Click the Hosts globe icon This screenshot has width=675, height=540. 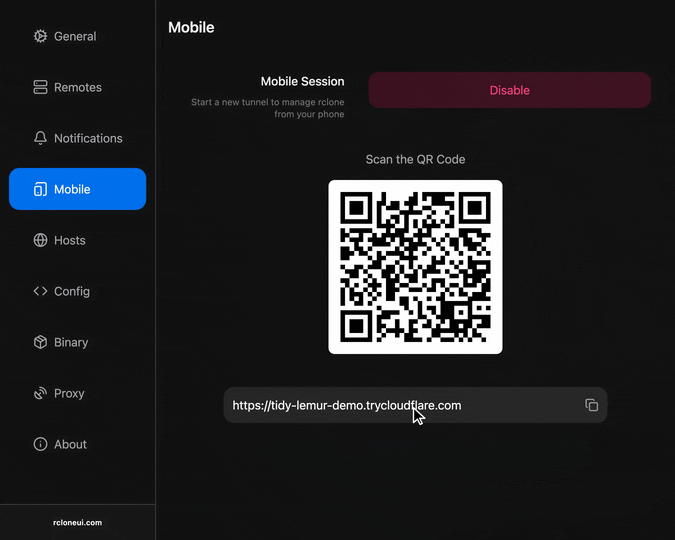pyautogui.click(x=40, y=240)
